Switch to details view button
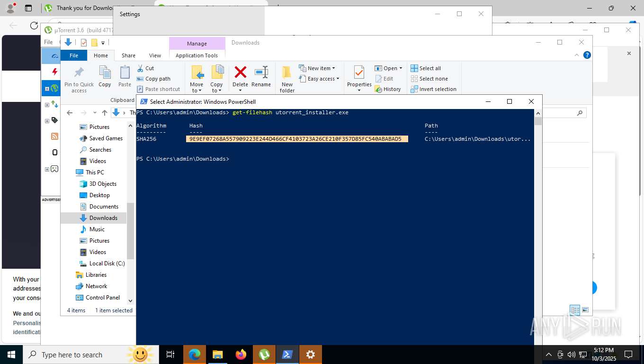This screenshot has height=364, width=644. pyautogui.click(x=575, y=310)
